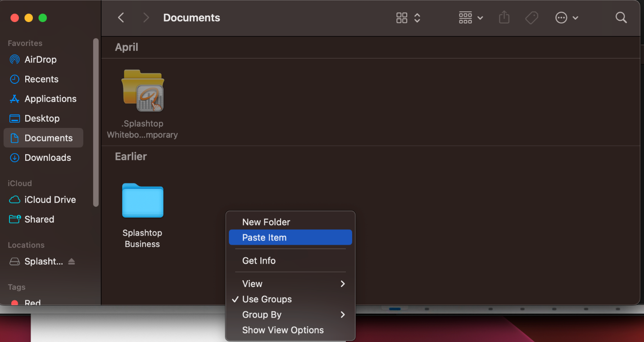This screenshot has width=644, height=342.
Task: Open AirDrop from the sidebar
Action: coord(40,59)
